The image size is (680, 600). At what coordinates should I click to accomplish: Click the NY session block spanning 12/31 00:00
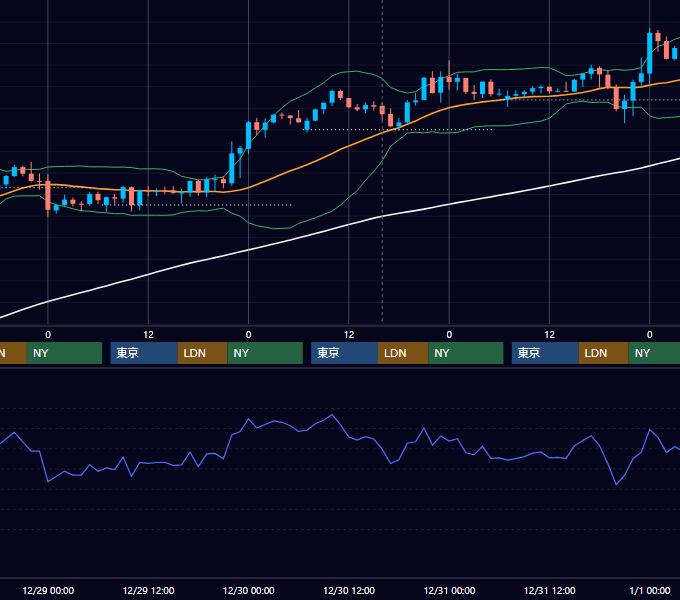tap(466, 353)
